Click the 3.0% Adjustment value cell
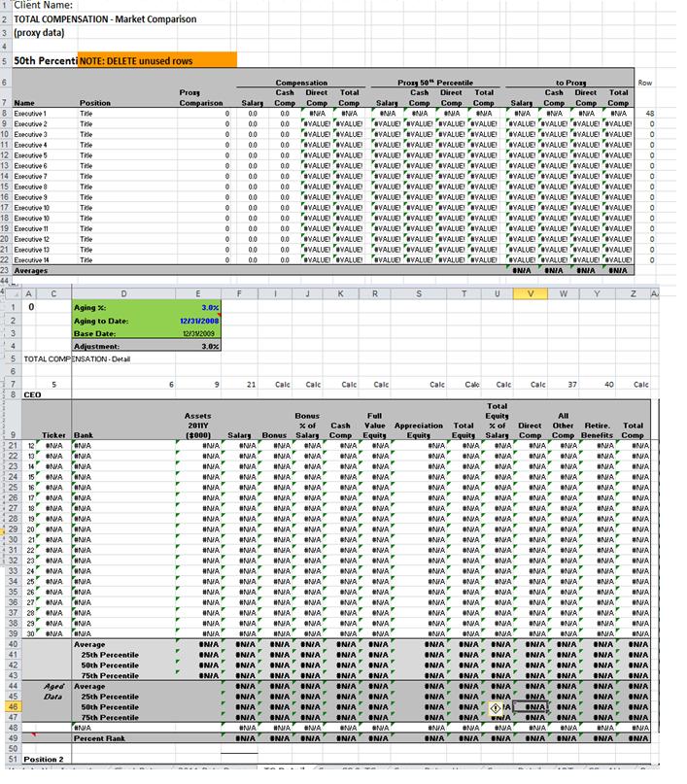Image resolution: width=687 pixels, height=784 pixels. (x=210, y=346)
